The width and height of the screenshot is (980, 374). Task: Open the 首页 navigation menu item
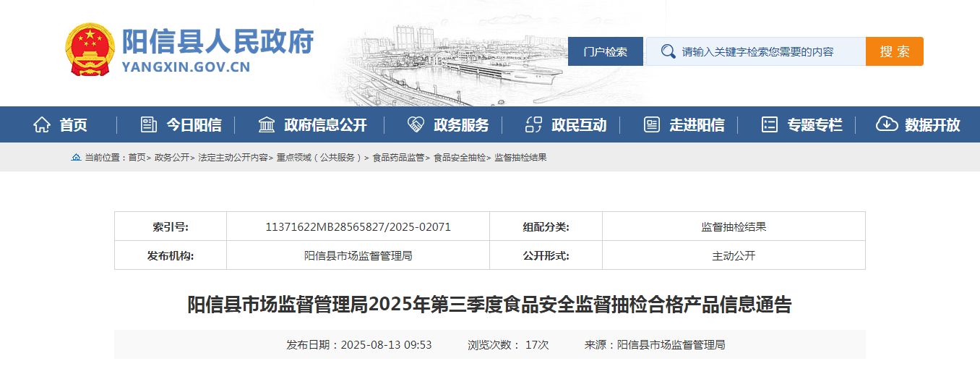[x=73, y=124]
